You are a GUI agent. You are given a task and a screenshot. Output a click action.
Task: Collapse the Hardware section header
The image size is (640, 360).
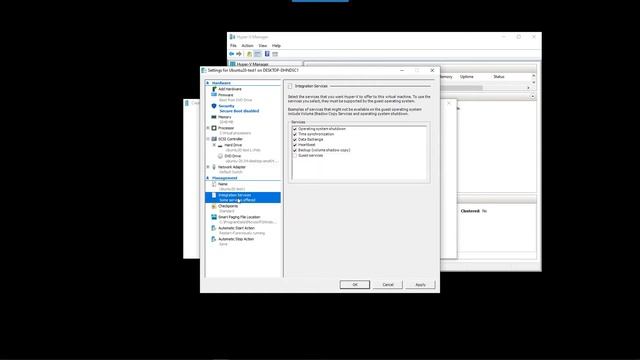pos(208,83)
